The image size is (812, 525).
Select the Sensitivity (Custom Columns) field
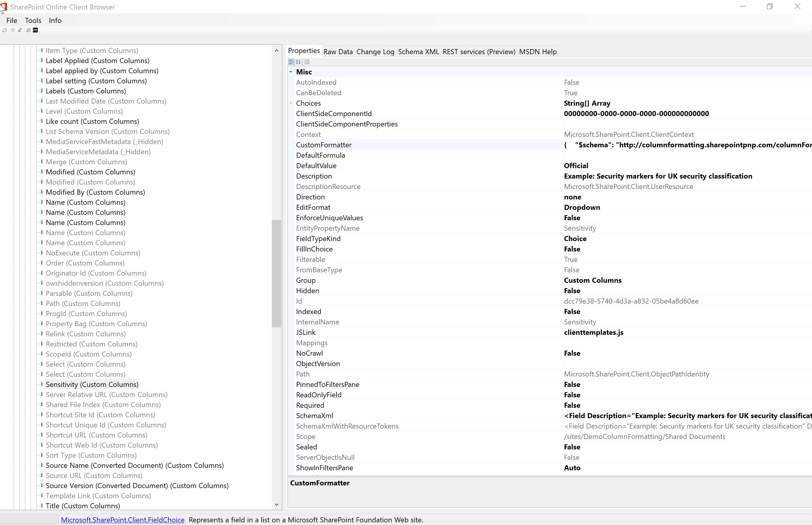click(x=92, y=384)
